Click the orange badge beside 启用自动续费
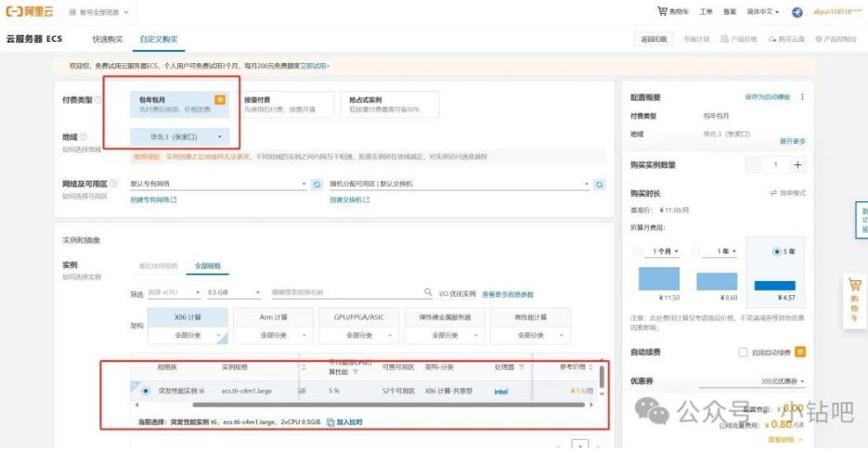 (x=800, y=352)
